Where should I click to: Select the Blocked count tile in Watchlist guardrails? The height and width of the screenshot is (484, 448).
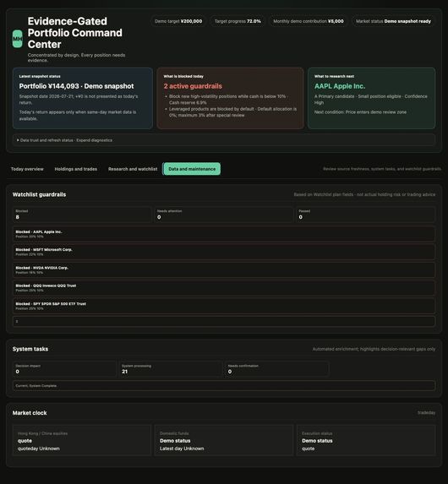point(82,215)
